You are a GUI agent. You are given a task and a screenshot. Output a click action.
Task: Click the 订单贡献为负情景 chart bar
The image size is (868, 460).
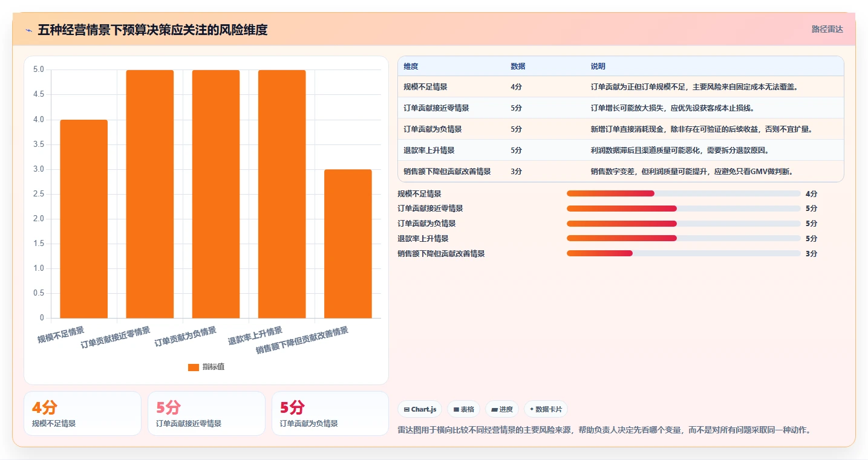pos(216,194)
